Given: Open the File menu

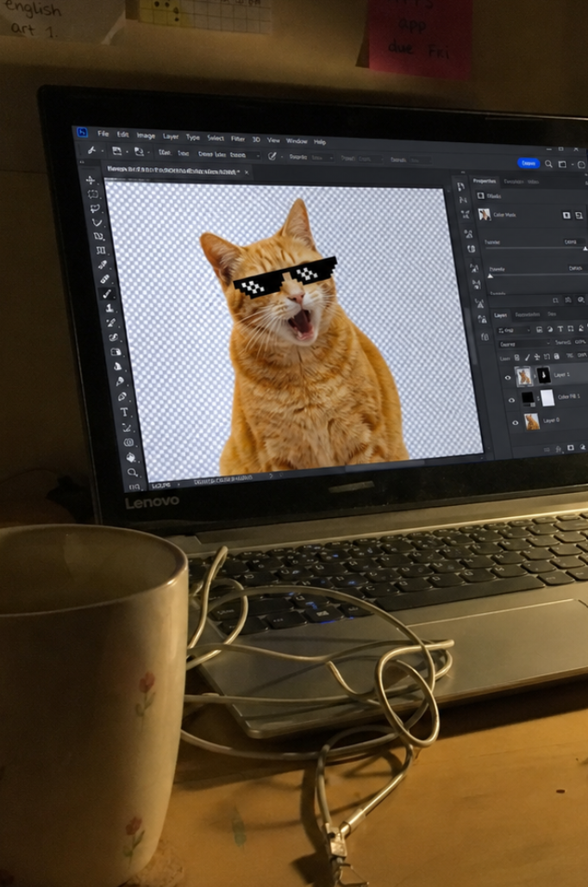Looking at the screenshot, I should 103,134.
